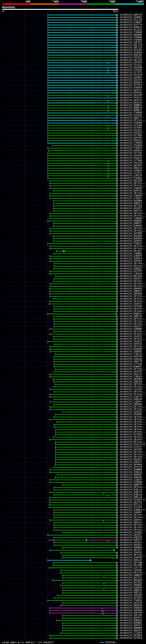The image size is (146, 644).
Task: Select hit UniRef100_A7NV68
Action: [131, 123]
